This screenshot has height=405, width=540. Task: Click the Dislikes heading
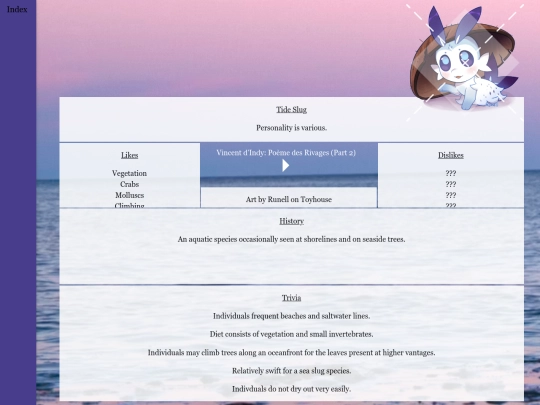[x=451, y=155]
